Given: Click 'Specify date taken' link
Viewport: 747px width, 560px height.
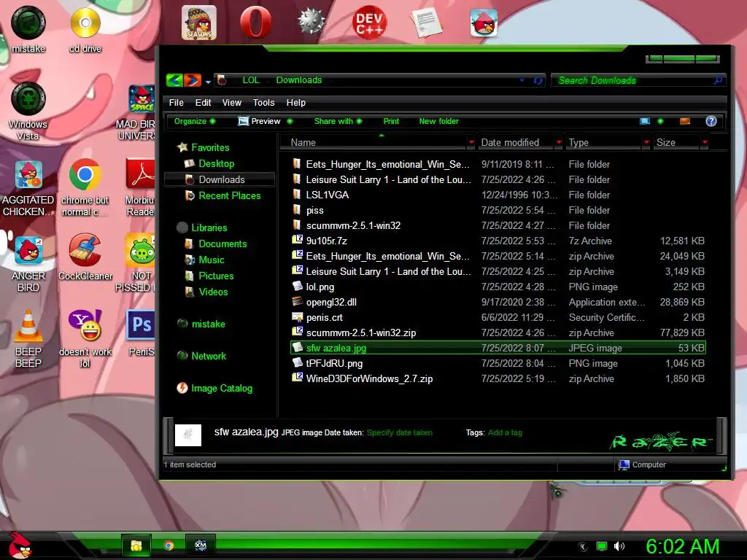Looking at the screenshot, I should (400, 432).
